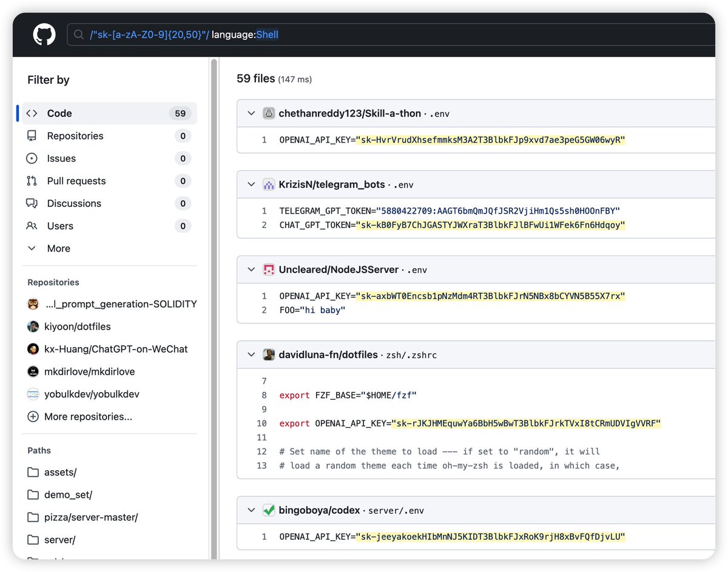Open Uncleared/NodeJSServer repository link
The height and width of the screenshot is (572, 728).
pyautogui.click(x=339, y=269)
